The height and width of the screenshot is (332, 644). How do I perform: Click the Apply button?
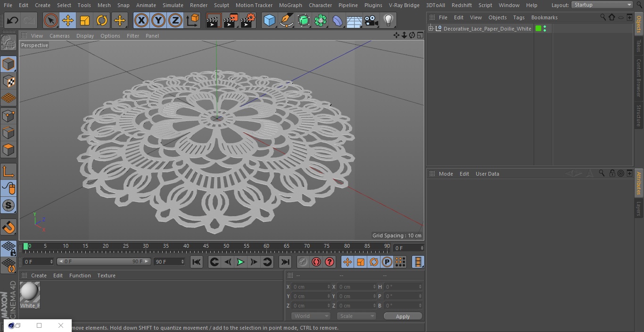pos(403,316)
